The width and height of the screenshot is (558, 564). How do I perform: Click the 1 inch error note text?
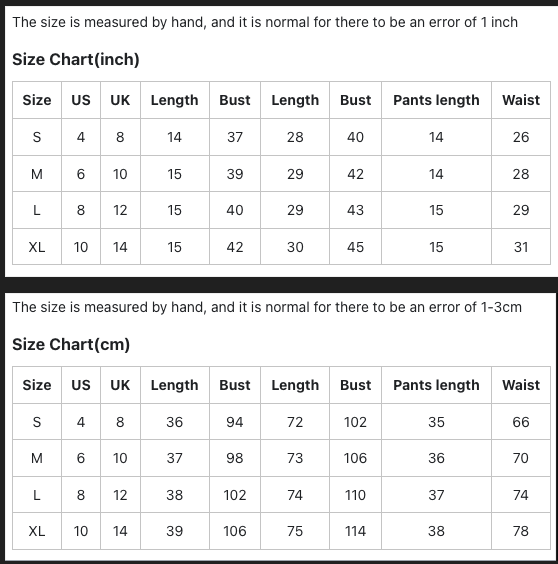click(x=265, y=22)
